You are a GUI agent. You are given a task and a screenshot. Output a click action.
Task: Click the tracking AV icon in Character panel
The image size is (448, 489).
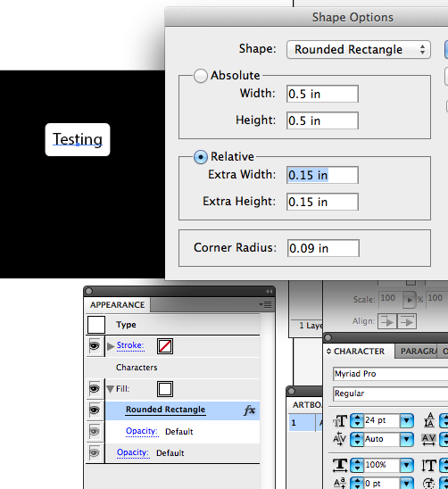click(x=429, y=440)
